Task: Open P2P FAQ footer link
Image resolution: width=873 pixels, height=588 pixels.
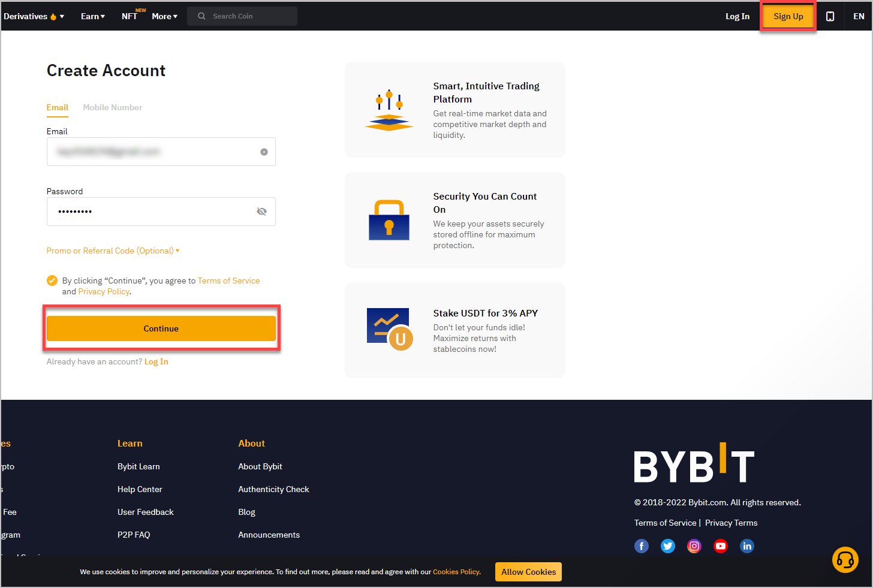Action: 134,535
